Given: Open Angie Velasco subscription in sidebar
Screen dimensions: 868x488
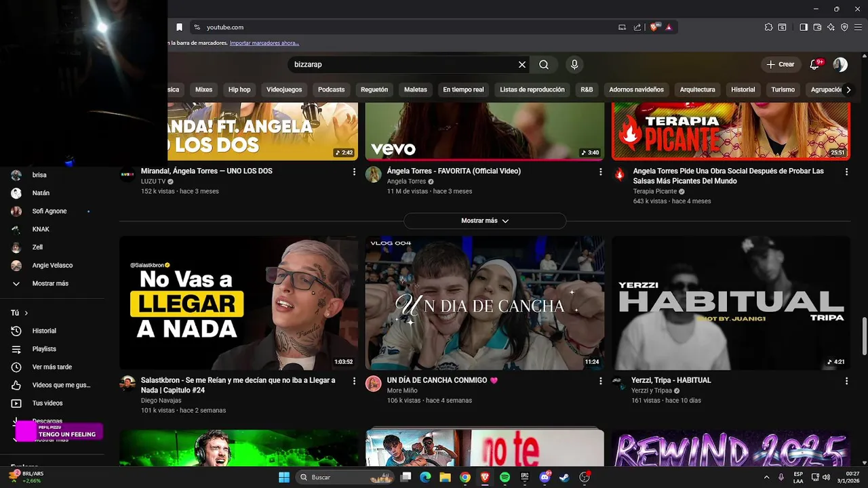Looking at the screenshot, I should click(52, 265).
